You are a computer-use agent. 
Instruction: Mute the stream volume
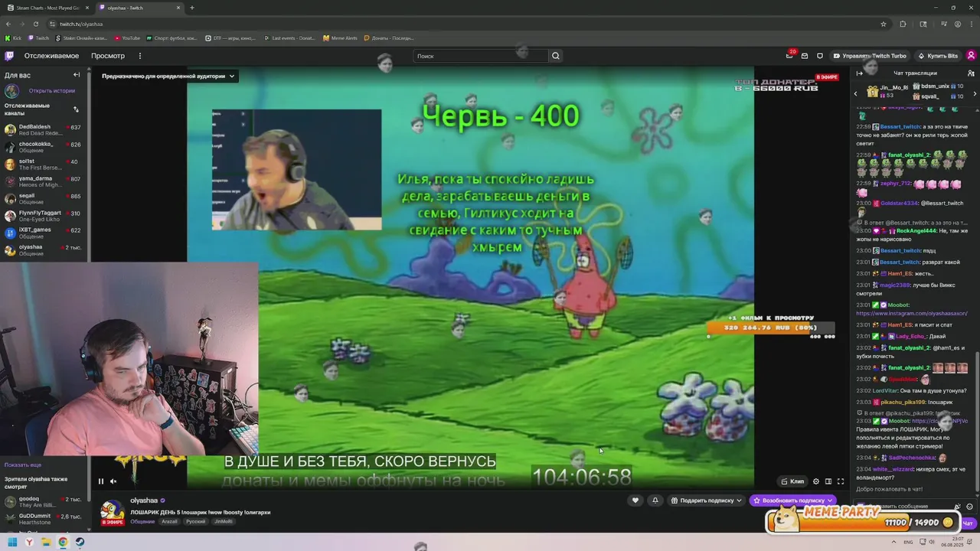[113, 481]
